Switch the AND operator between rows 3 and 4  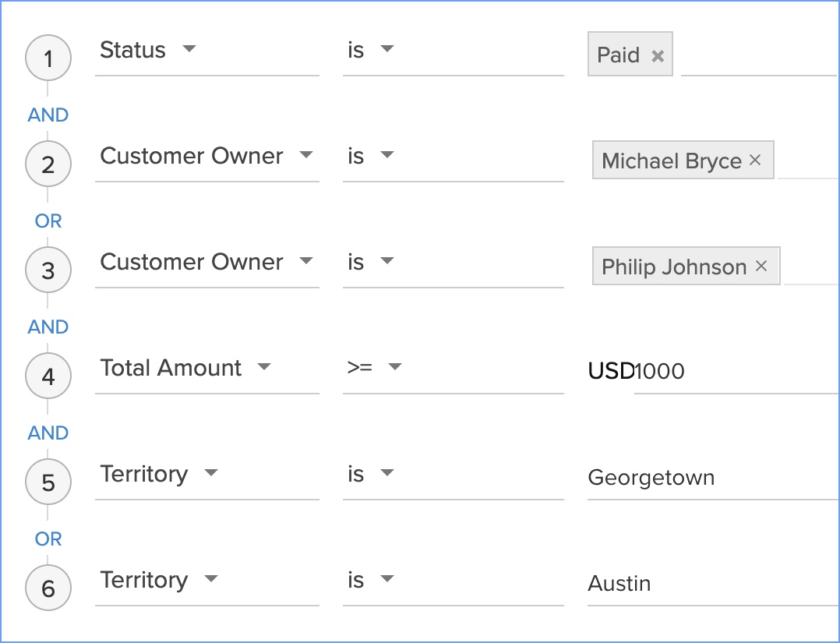48,327
